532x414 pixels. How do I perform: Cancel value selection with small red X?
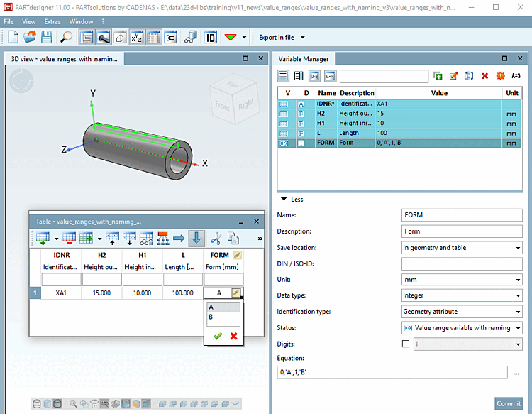click(x=233, y=336)
